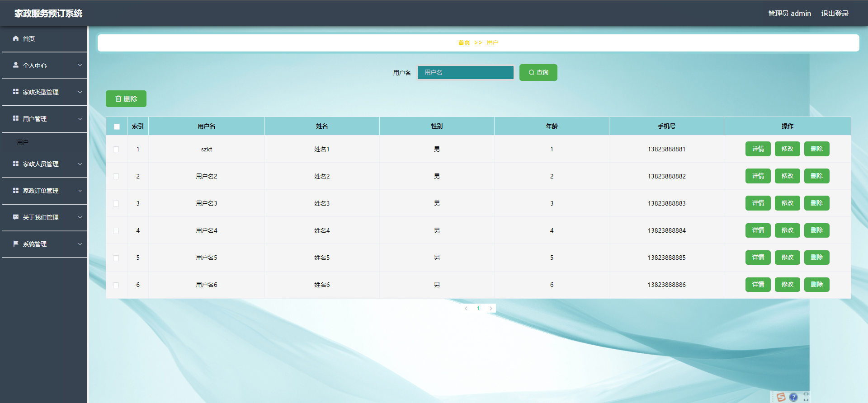Go to next page arrow in pagination

click(x=491, y=308)
